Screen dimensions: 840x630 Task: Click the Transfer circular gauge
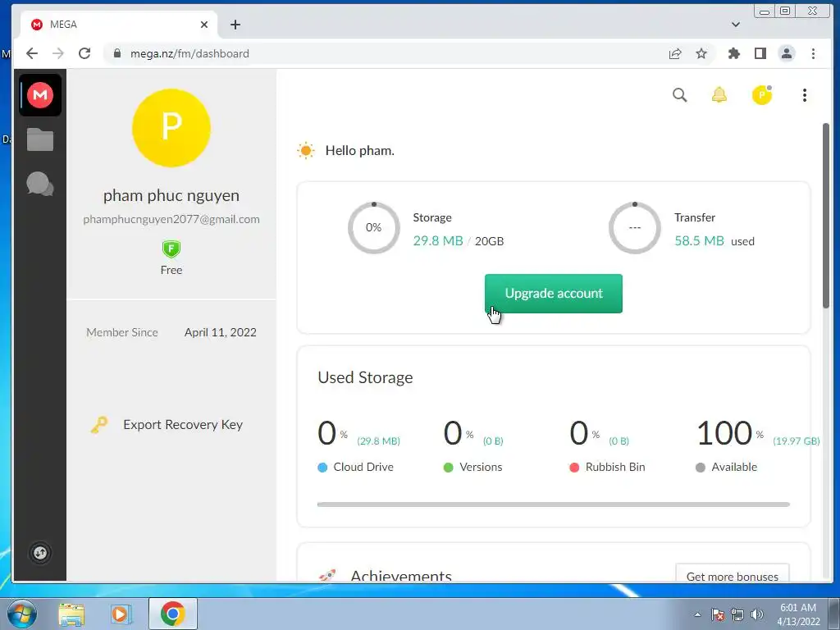tap(635, 228)
